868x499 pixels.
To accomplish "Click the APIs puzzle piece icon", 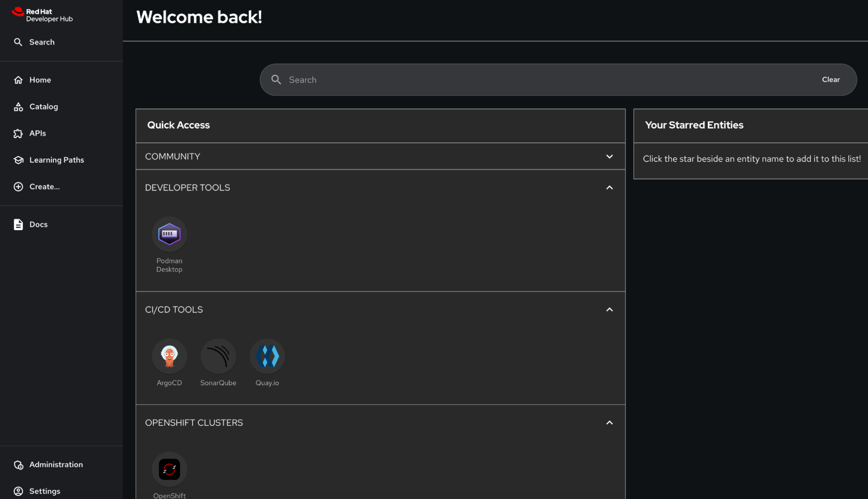I will (x=18, y=133).
